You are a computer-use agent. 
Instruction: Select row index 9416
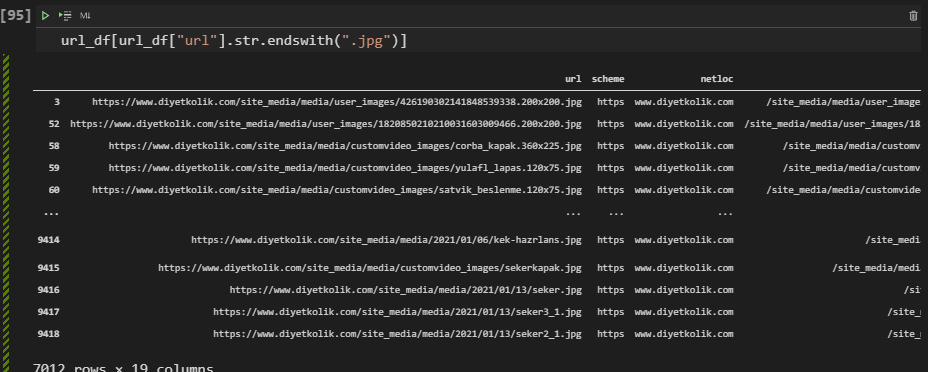click(x=48, y=290)
